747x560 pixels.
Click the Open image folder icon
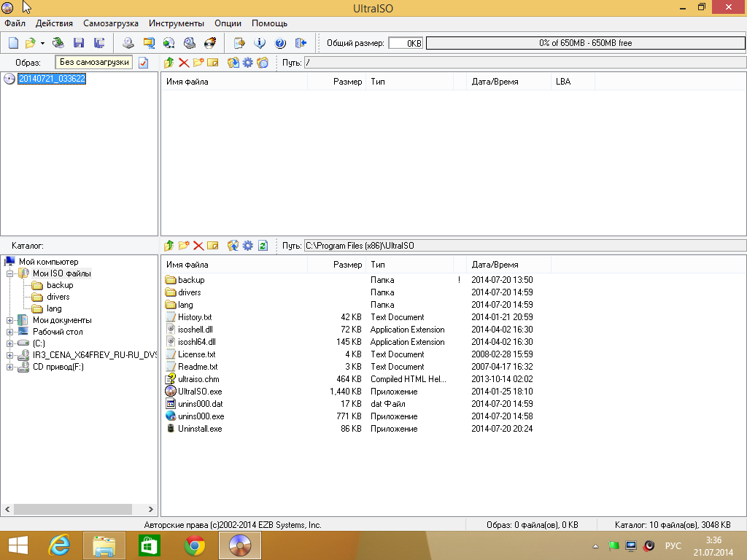coord(31,43)
